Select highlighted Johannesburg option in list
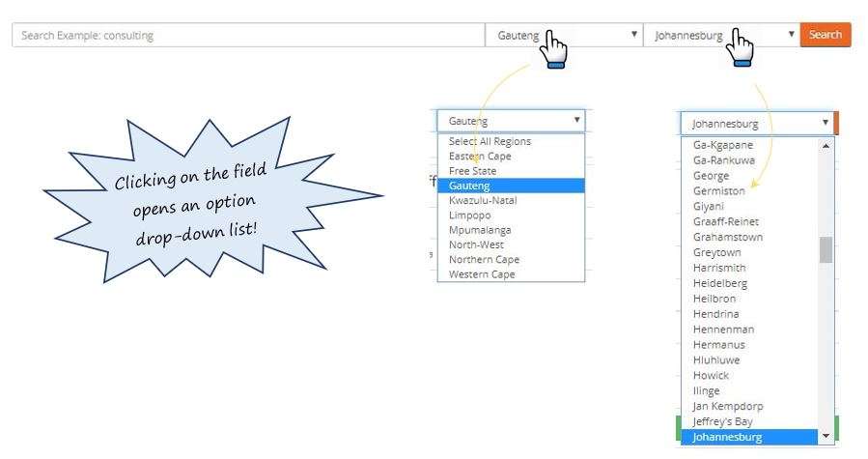This screenshot has height=459, width=868. pos(727,437)
